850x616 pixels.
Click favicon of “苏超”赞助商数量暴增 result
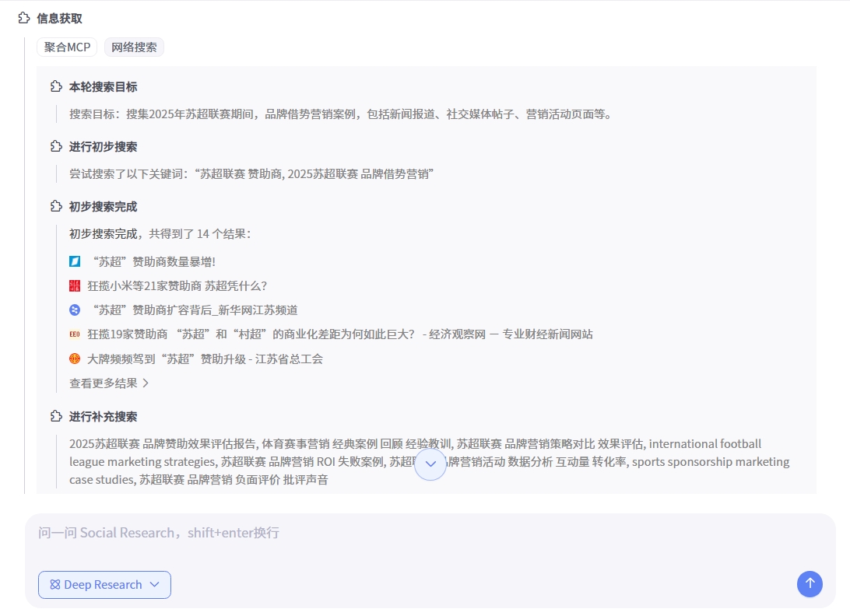(x=75, y=261)
